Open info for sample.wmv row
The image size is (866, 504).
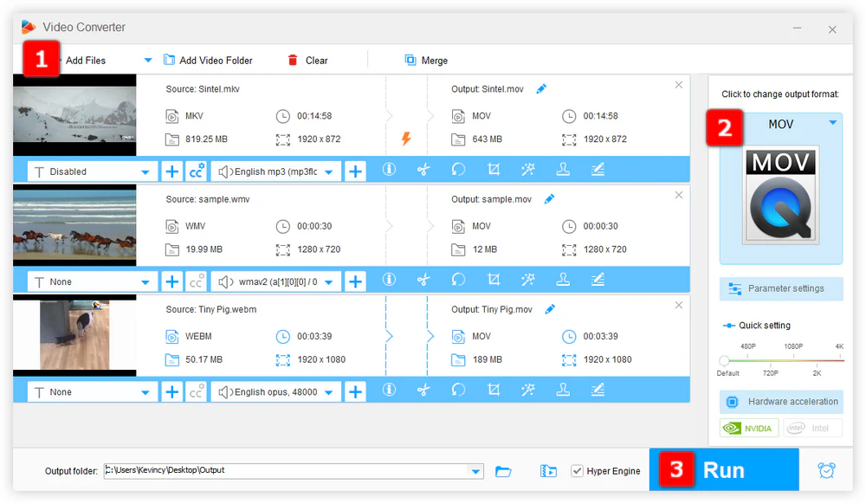click(x=389, y=280)
